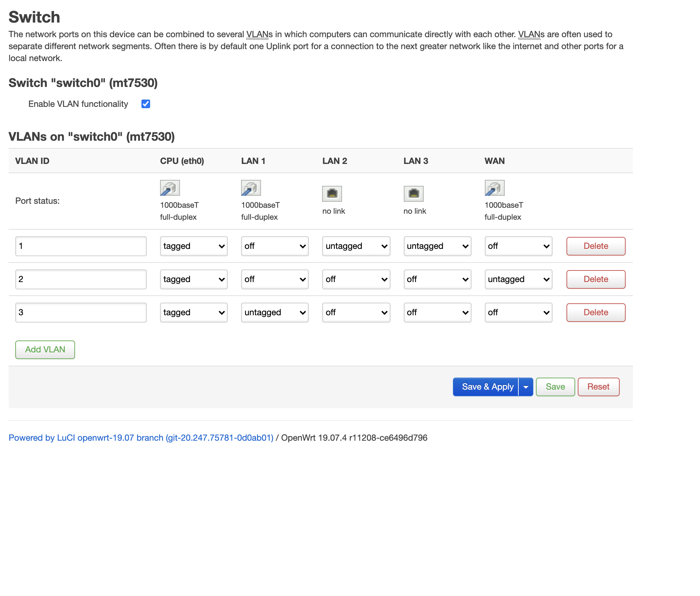The width and height of the screenshot is (700, 596).
Task: Open the LuCI openwrt-19.07 branch link
Action: click(x=141, y=438)
